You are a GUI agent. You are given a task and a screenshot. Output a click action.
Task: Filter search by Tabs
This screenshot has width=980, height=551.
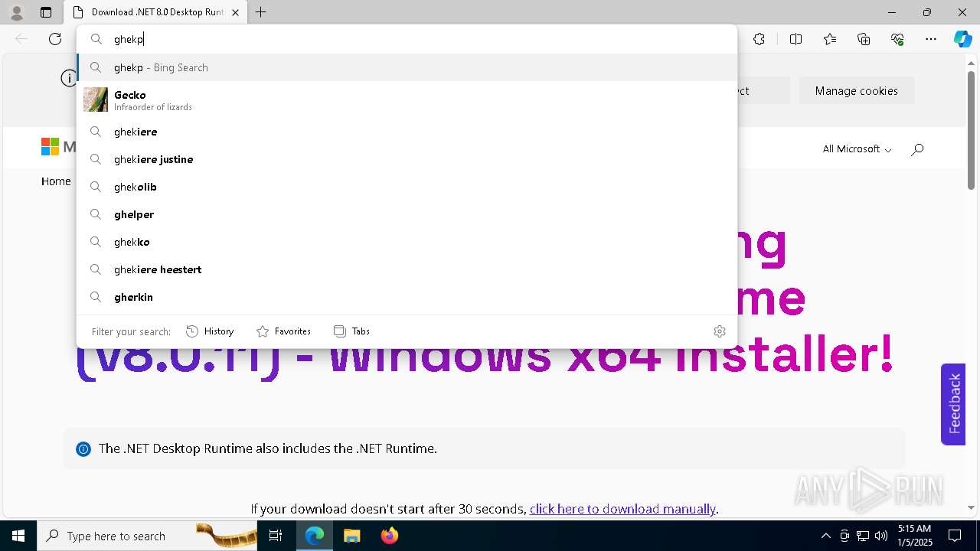[352, 331]
